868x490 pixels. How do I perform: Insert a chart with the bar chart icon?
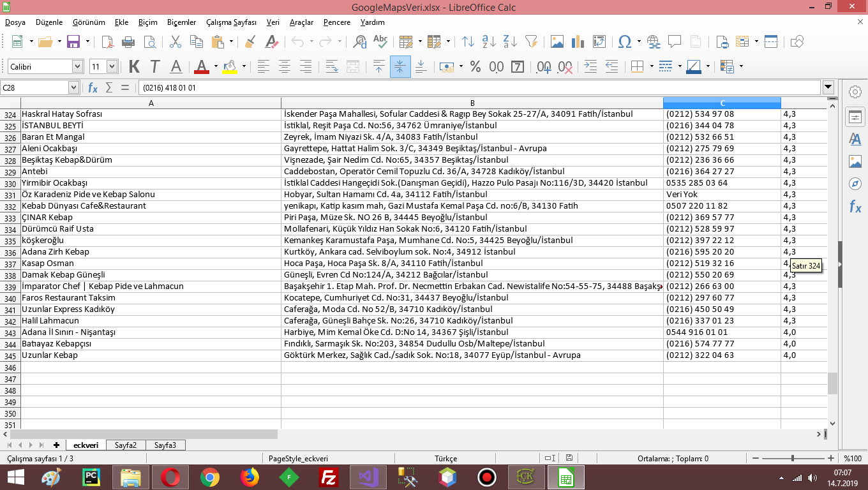578,42
